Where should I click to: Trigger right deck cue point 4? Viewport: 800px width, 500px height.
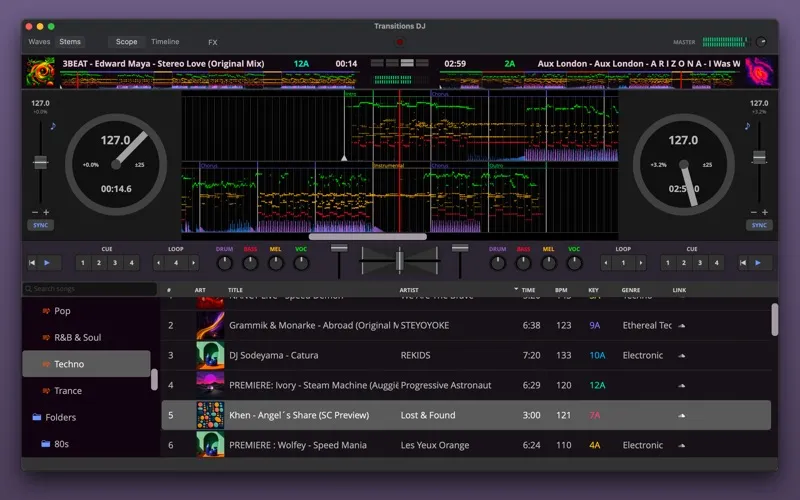coord(716,263)
